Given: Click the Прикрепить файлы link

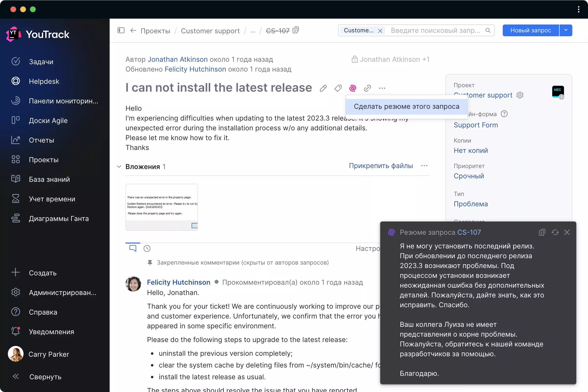Looking at the screenshot, I should click(381, 166).
